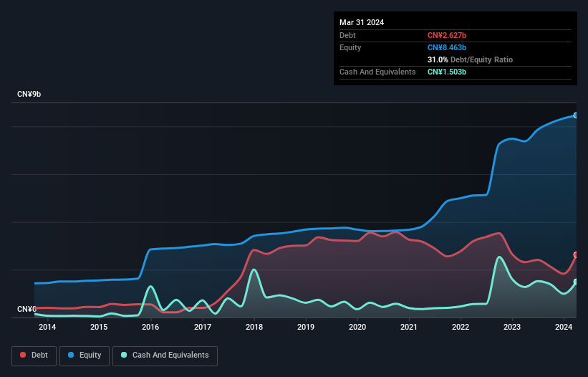Click tooltip Cash And Equivalents row label

(x=377, y=72)
